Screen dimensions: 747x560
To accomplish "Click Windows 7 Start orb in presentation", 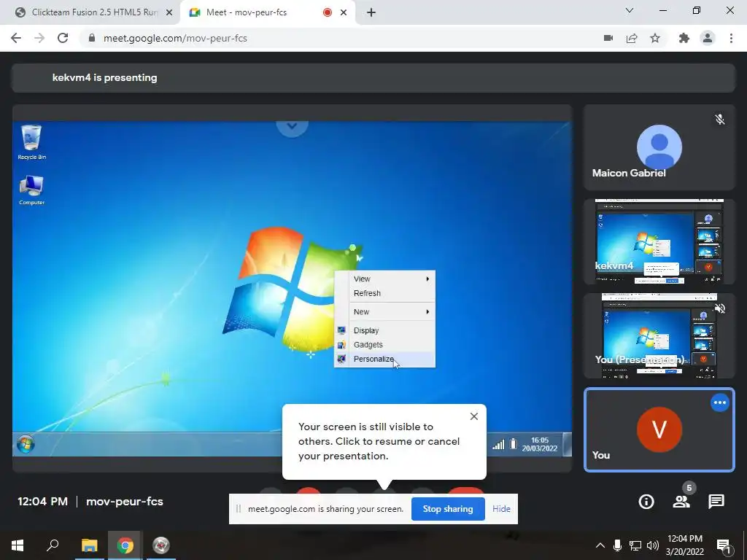I will 26,445.
